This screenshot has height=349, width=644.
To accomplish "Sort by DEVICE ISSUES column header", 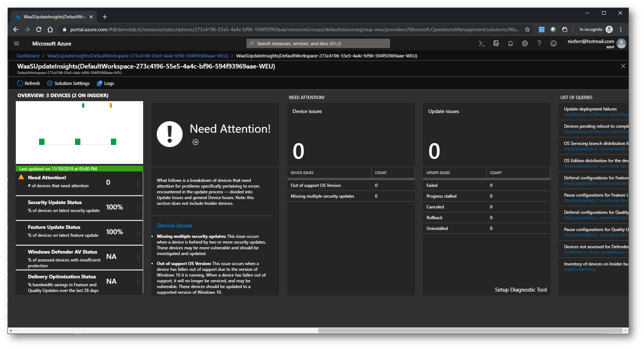I will [329, 173].
